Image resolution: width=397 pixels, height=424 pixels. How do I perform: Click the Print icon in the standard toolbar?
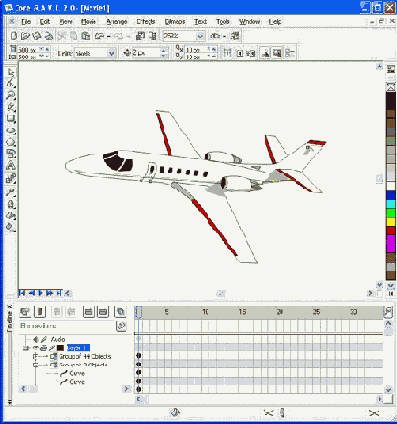click(x=49, y=36)
